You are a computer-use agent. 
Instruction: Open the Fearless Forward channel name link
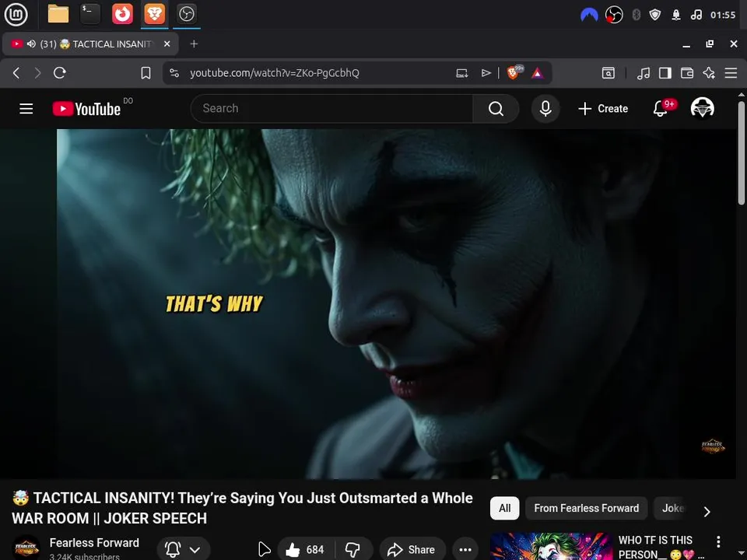pyautogui.click(x=94, y=543)
